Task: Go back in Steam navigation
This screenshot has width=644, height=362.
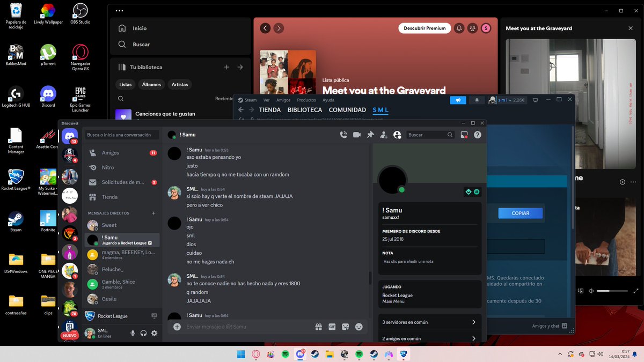Action: (x=241, y=110)
